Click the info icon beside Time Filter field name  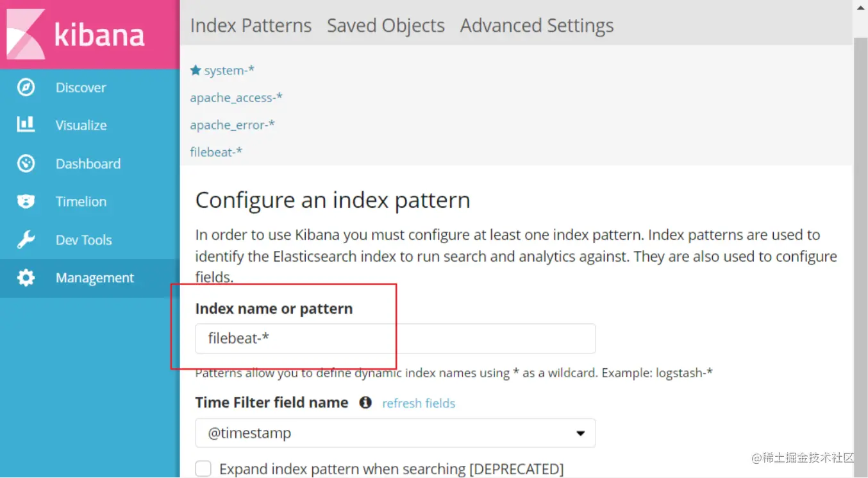(x=365, y=403)
